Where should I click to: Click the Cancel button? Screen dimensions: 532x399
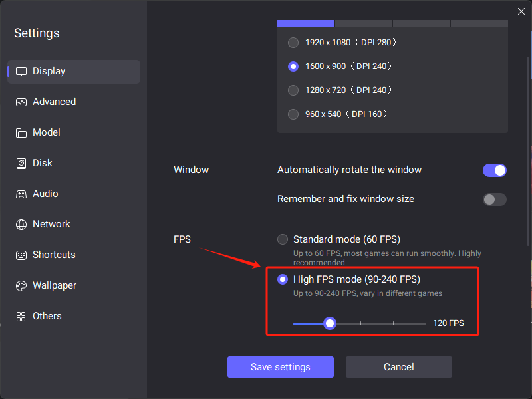[398, 367]
